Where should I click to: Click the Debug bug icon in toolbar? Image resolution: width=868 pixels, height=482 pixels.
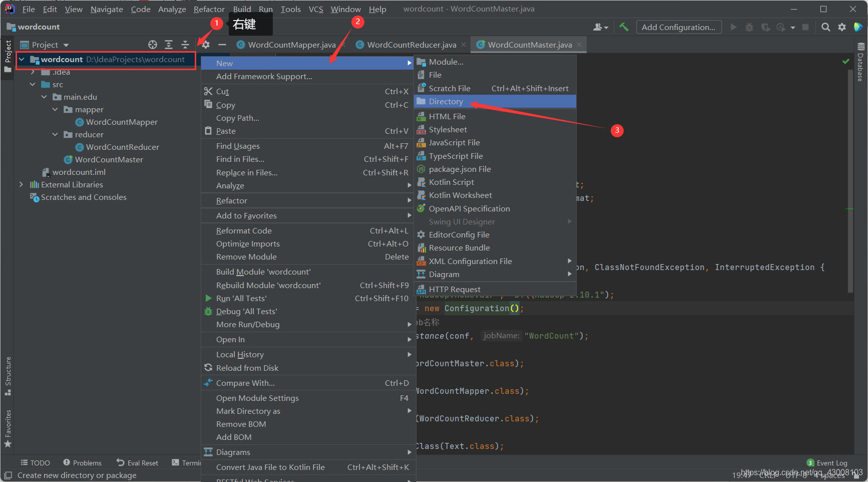pos(749,27)
